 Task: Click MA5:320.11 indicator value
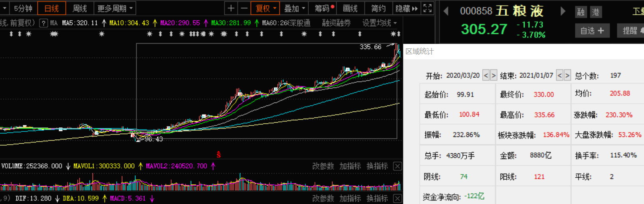(x=80, y=23)
